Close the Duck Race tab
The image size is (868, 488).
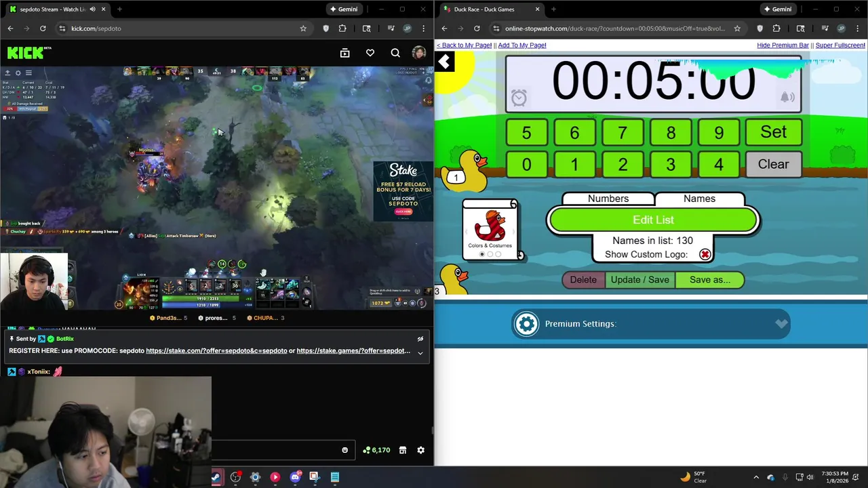(x=538, y=9)
